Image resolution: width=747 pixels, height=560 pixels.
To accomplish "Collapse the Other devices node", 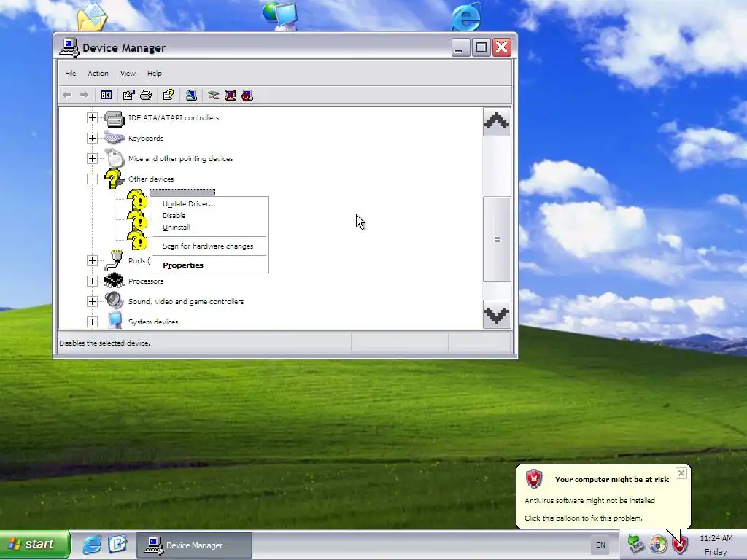I will (93, 179).
